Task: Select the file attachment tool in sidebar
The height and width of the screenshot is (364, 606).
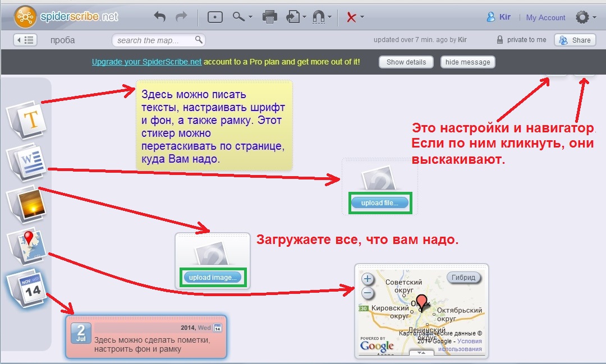Action: pos(31,163)
